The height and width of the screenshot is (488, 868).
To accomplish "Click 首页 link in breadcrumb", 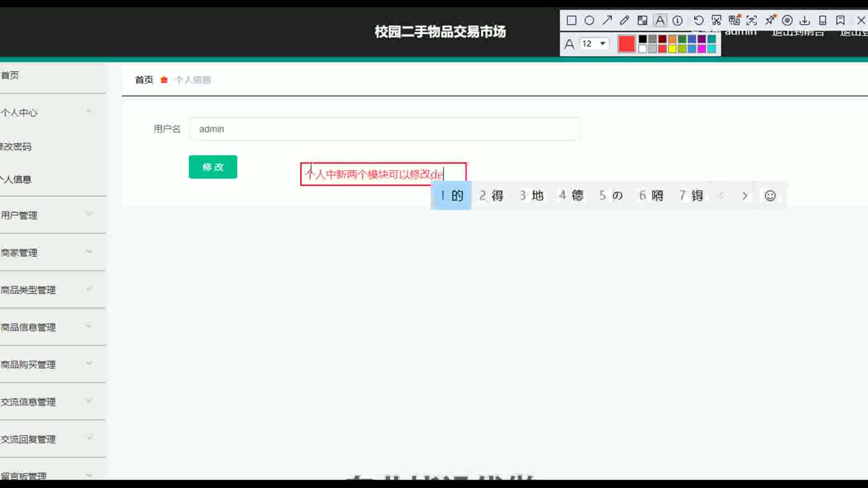I will (144, 80).
